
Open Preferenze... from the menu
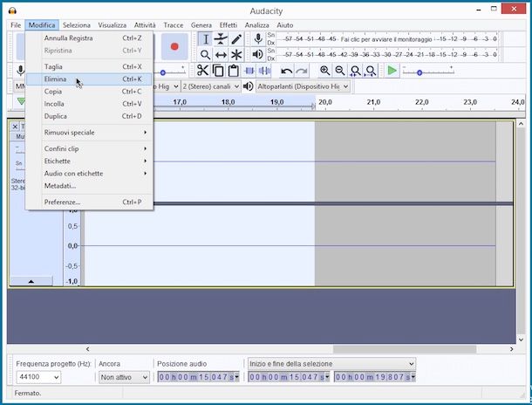click(89, 202)
